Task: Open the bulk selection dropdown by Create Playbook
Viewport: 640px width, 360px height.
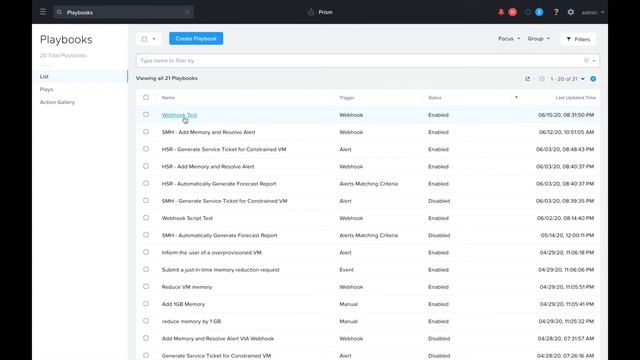Action: [x=149, y=39]
